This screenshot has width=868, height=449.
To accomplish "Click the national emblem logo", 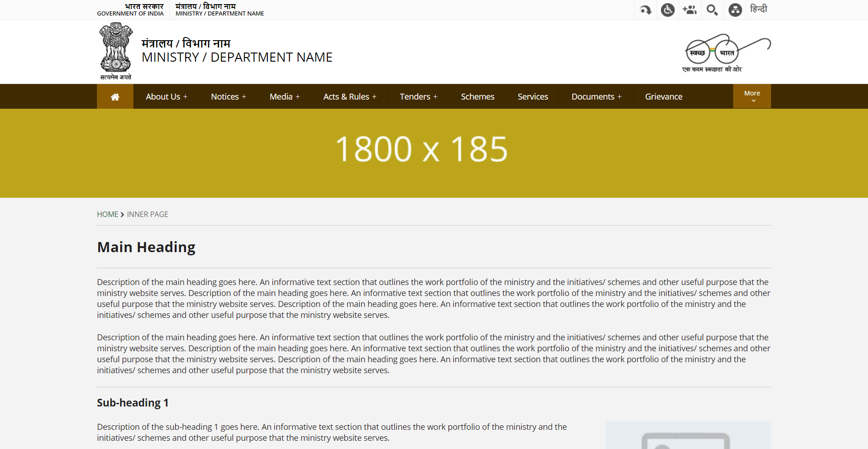I will (116, 52).
